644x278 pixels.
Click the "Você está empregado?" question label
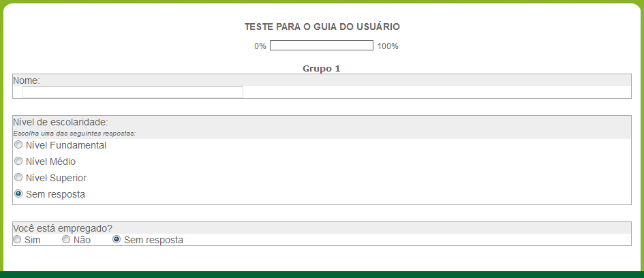click(x=63, y=228)
